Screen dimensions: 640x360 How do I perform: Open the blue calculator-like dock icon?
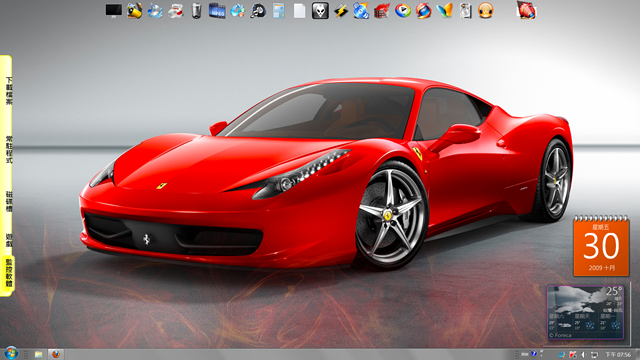pyautogui.click(x=279, y=11)
